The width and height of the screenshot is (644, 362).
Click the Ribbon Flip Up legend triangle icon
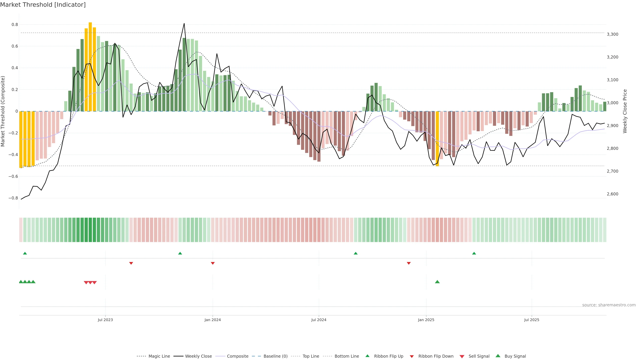[367, 356]
